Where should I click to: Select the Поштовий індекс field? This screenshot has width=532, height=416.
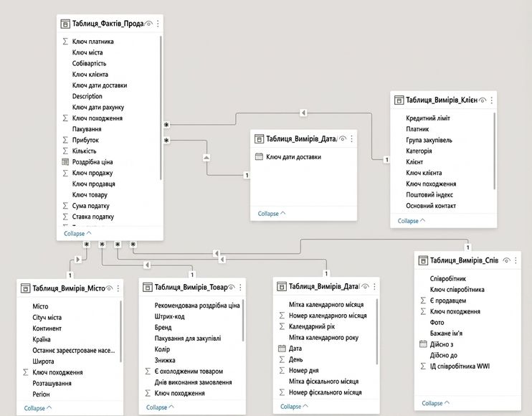(429, 195)
